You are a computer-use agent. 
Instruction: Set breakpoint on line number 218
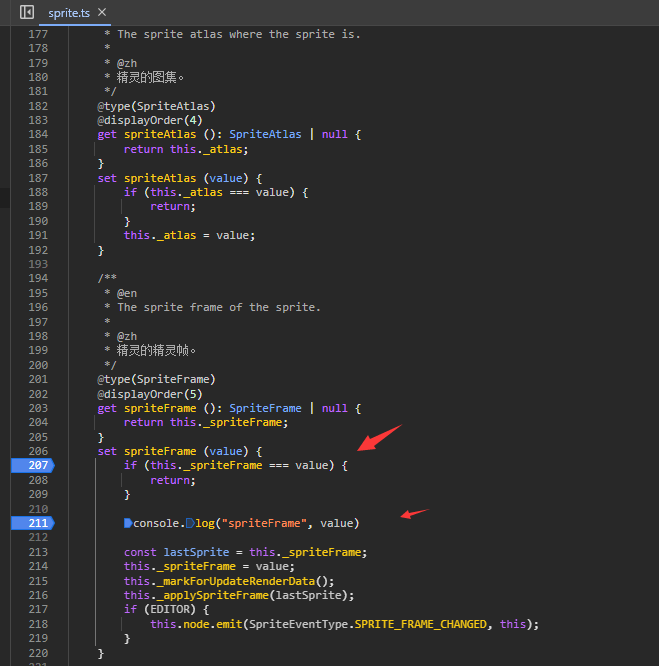(38, 624)
